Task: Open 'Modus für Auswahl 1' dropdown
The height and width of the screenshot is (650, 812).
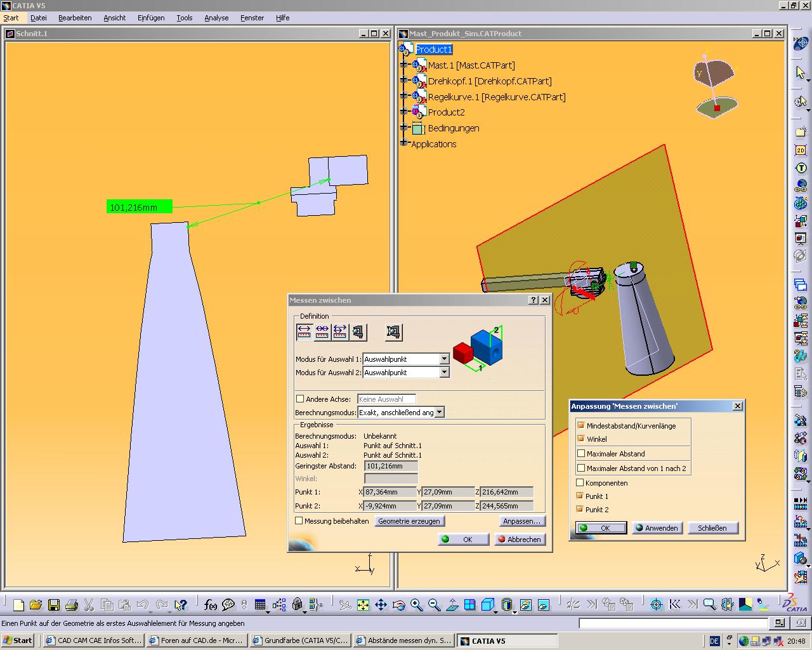Action: pos(444,359)
